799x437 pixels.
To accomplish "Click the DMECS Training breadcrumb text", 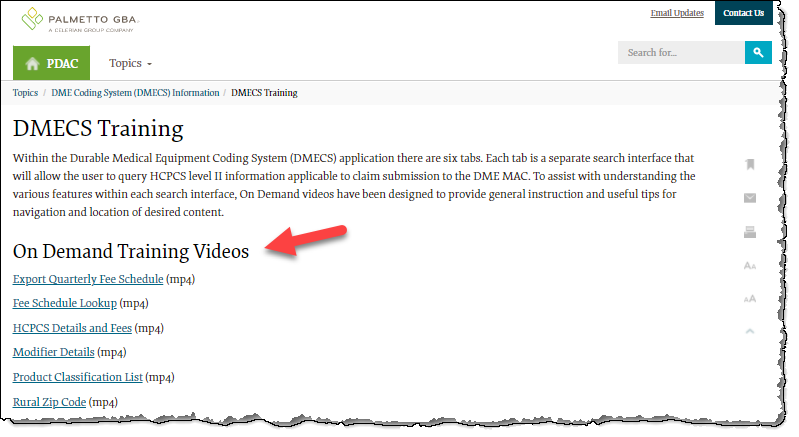I will 264,93.
